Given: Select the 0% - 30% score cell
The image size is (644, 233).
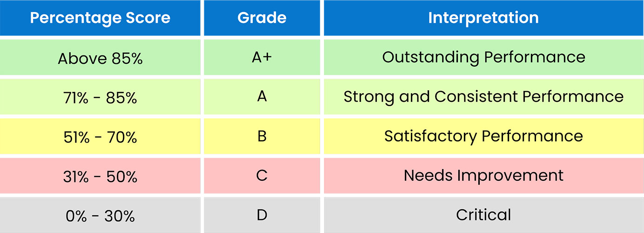Looking at the screenshot, I should point(100,216).
